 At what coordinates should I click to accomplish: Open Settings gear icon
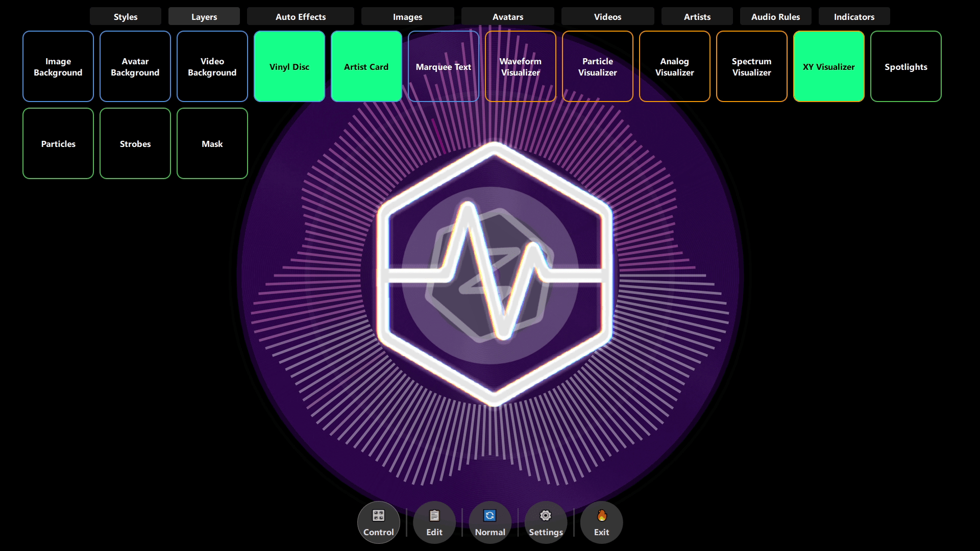point(545,516)
